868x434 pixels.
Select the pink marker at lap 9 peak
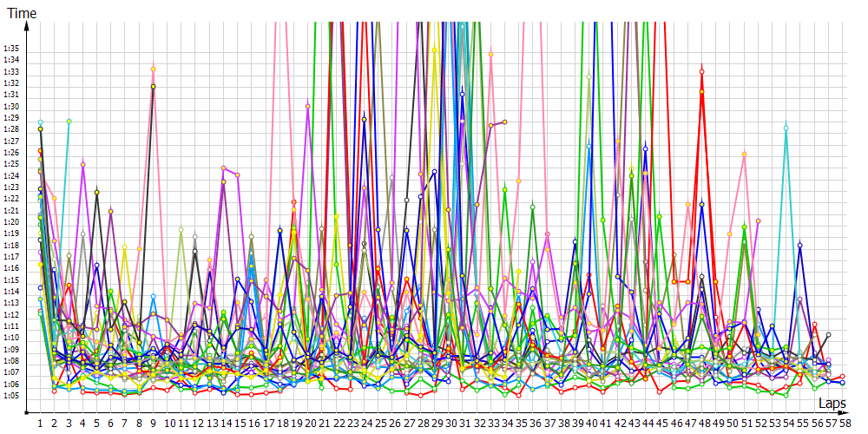(x=154, y=69)
